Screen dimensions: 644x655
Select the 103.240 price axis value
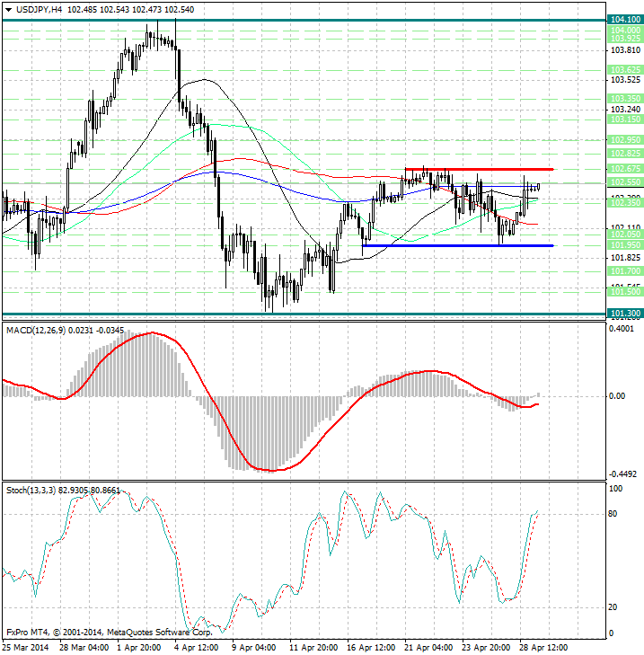pos(625,109)
